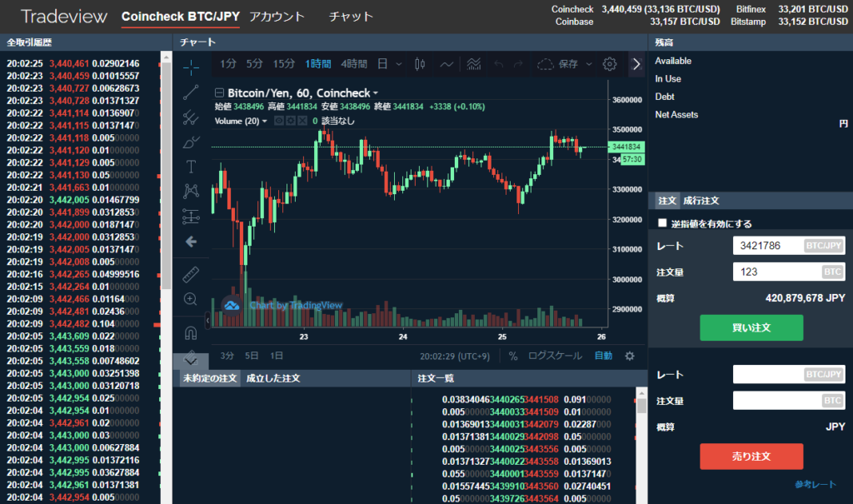
Task: Select the text annotation tool
Action: pos(191,167)
